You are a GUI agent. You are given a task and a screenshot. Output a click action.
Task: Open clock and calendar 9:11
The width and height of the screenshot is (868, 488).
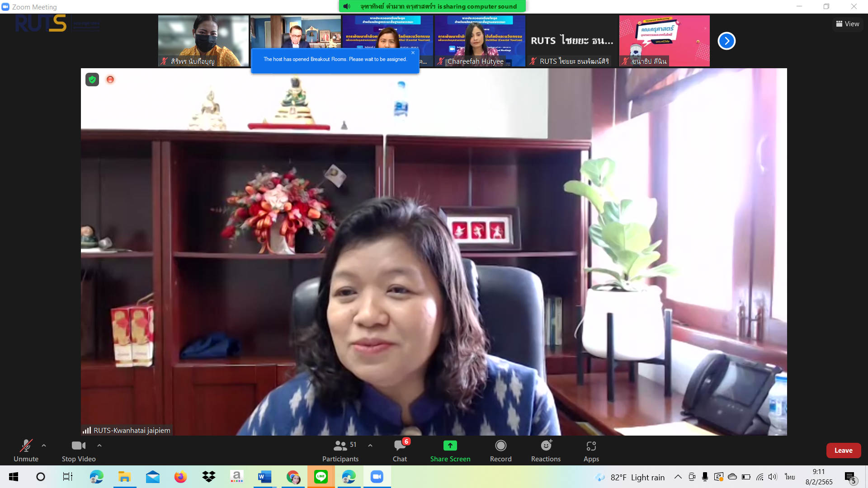(819, 477)
